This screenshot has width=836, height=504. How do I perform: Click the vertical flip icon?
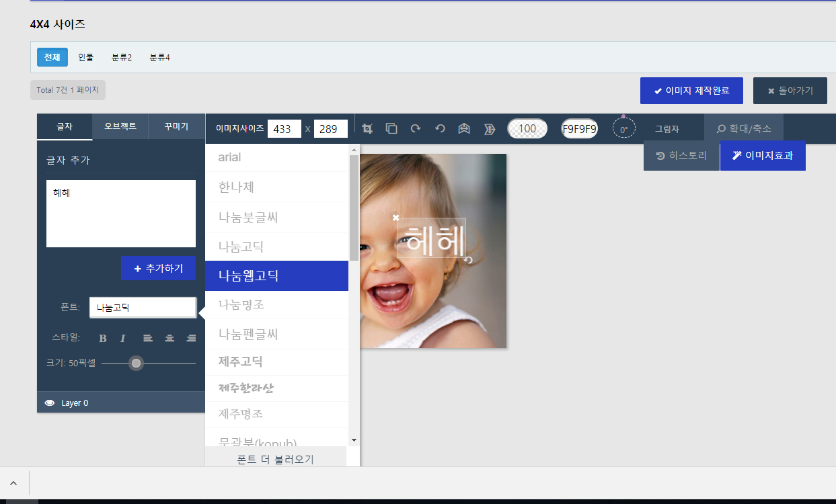click(465, 128)
